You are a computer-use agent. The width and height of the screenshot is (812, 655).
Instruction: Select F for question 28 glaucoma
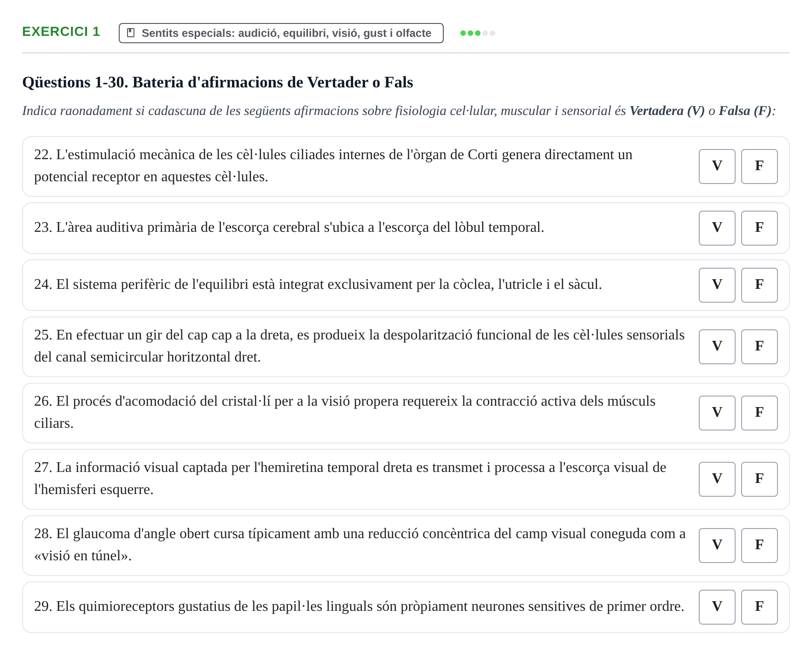click(759, 546)
